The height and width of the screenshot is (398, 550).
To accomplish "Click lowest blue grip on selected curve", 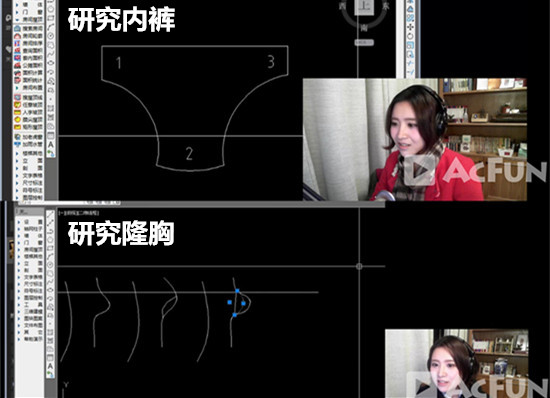I will coord(234,315).
